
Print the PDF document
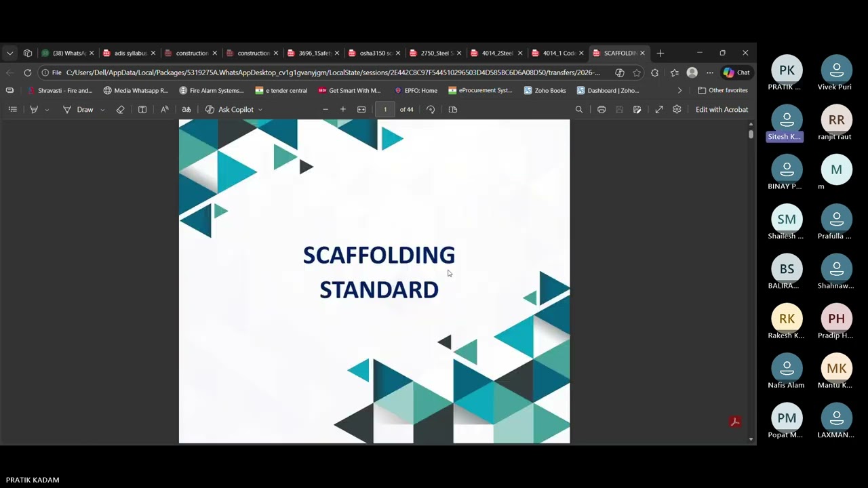click(x=601, y=109)
